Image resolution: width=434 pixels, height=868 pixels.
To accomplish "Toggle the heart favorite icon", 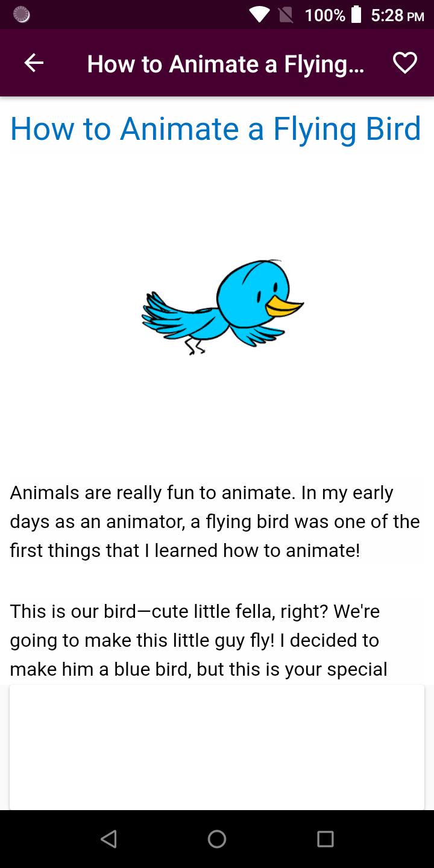I will pyautogui.click(x=404, y=63).
